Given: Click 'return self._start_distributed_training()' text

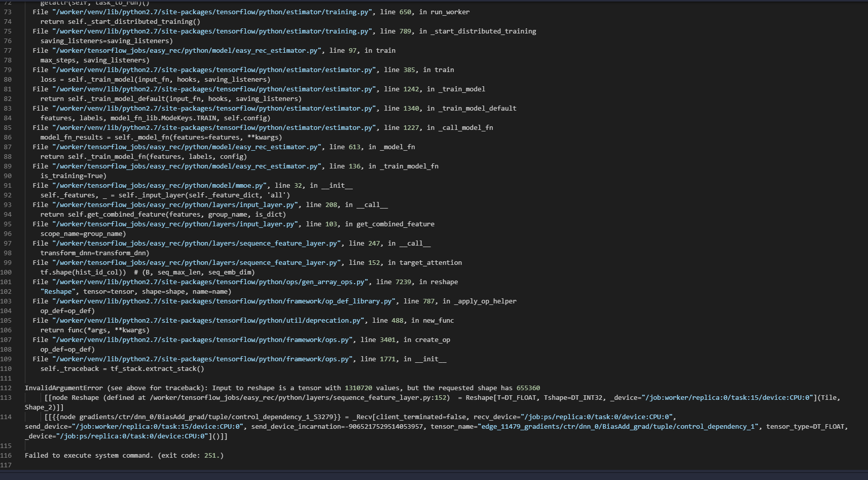Looking at the screenshot, I should 120,21.
